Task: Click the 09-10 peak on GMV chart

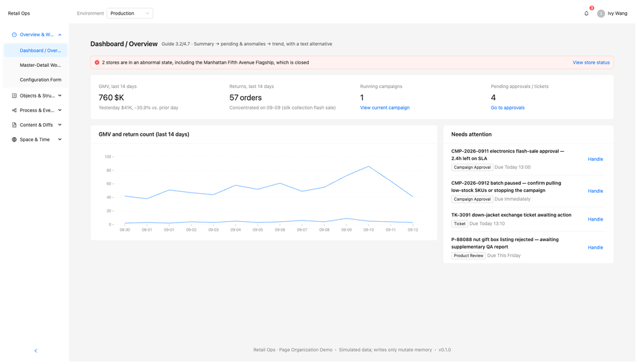Action: click(369, 166)
